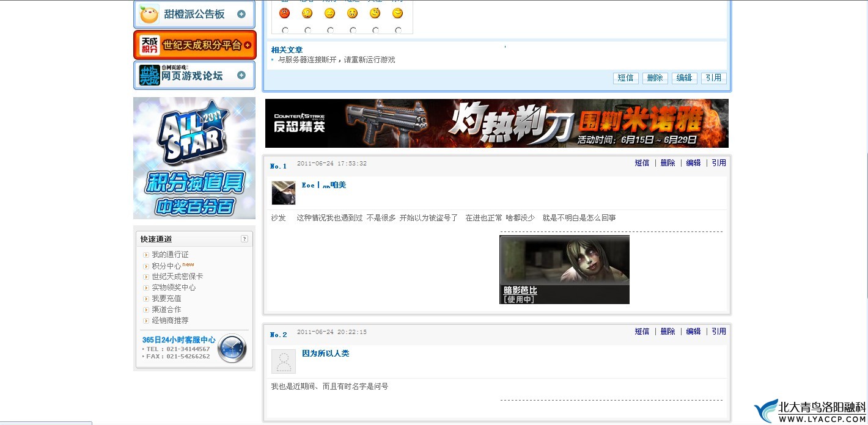
Task: Click the No.1 floor label
Action: point(278,166)
